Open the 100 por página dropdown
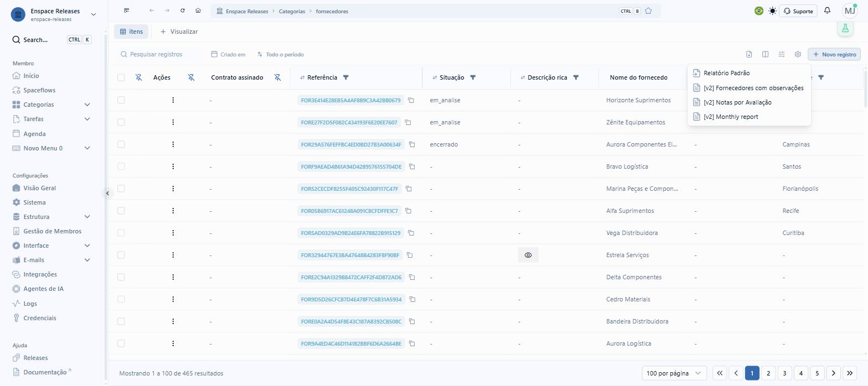868x386 pixels. (674, 373)
